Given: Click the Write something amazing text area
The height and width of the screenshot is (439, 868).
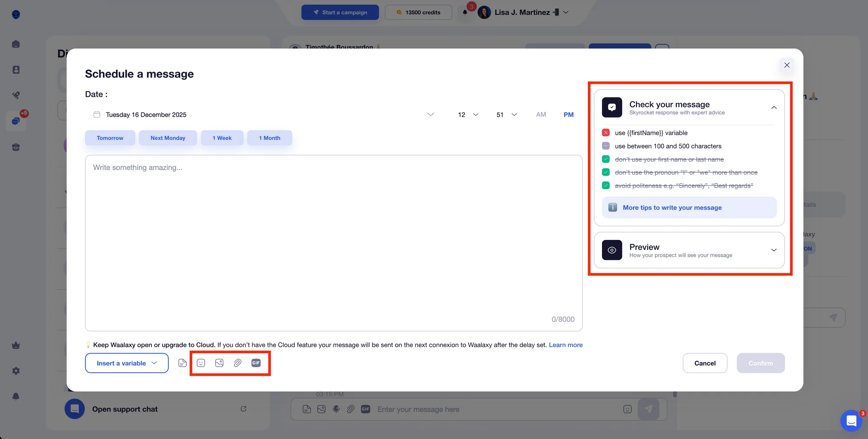Looking at the screenshot, I should tap(334, 243).
